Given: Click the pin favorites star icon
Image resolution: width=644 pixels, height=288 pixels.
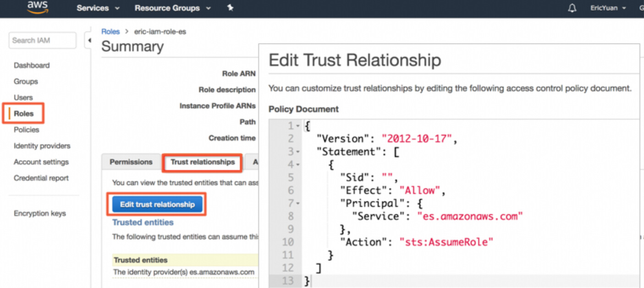Looking at the screenshot, I should point(230,8).
